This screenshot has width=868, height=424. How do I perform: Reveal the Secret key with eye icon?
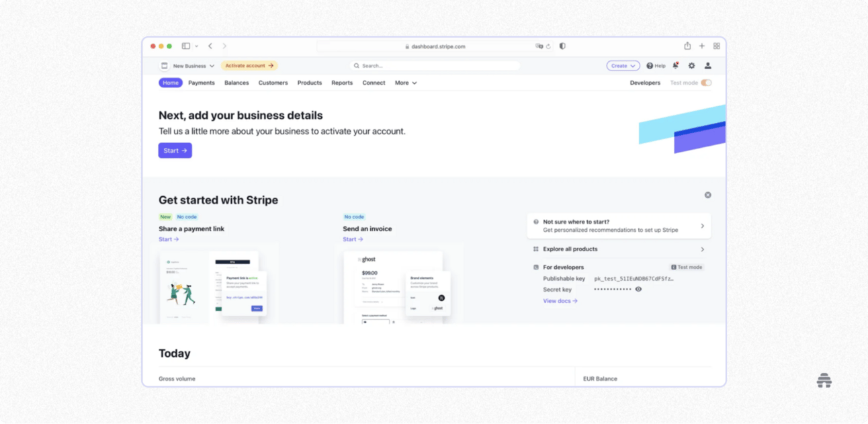(x=638, y=290)
